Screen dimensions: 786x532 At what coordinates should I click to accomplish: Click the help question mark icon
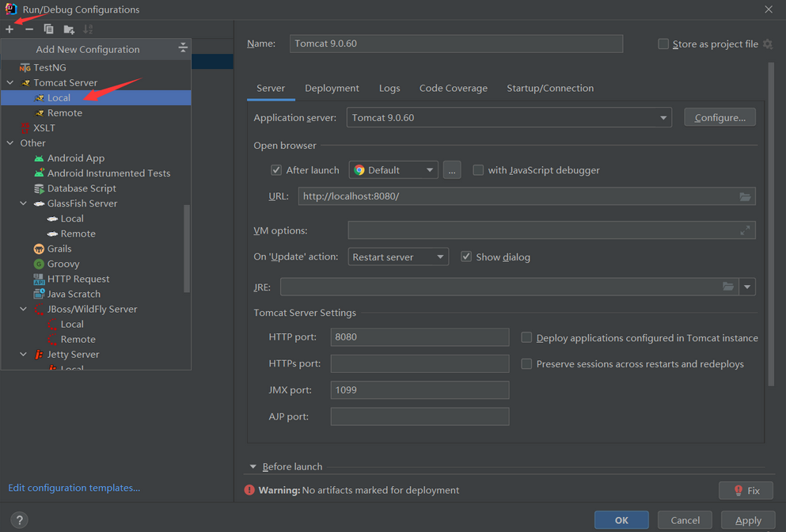point(20,520)
